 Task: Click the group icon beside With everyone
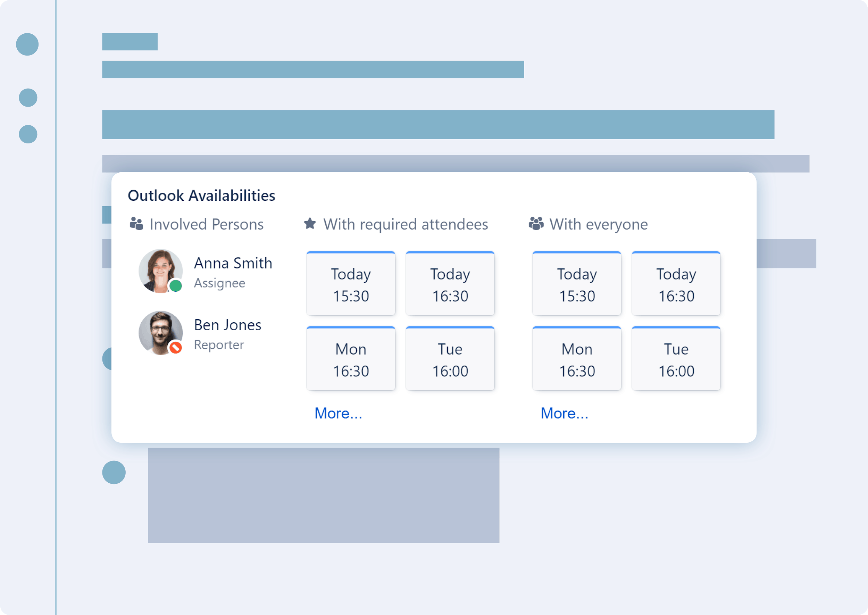(x=536, y=223)
